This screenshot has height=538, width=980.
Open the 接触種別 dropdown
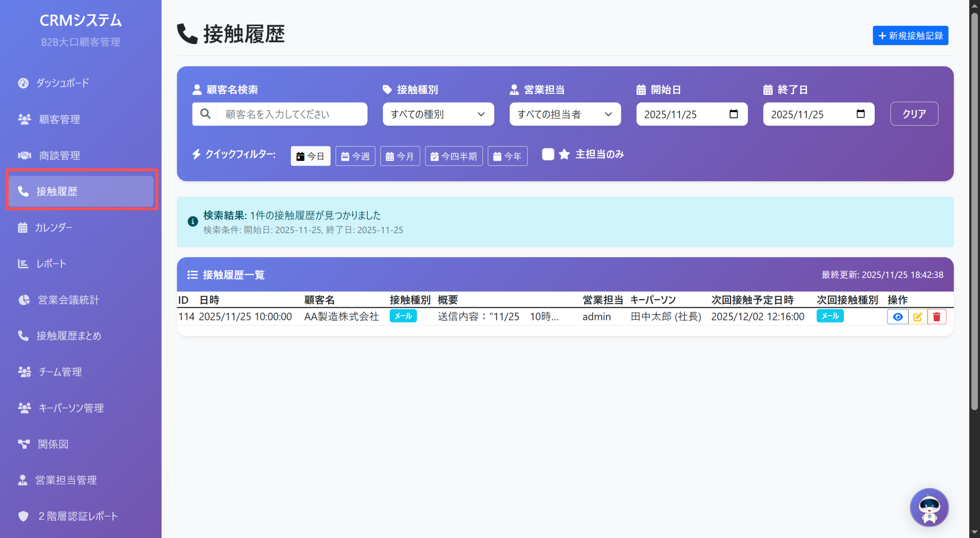(x=438, y=114)
